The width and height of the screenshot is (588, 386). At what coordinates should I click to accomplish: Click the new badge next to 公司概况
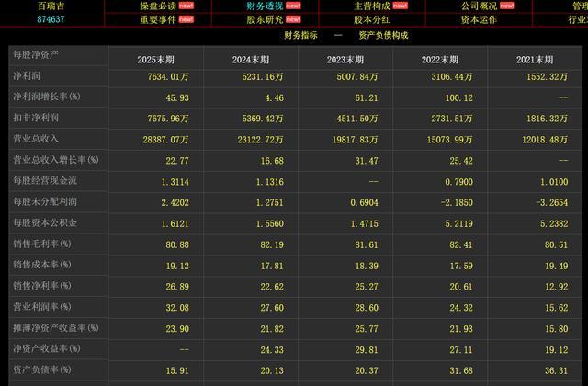click(507, 6)
